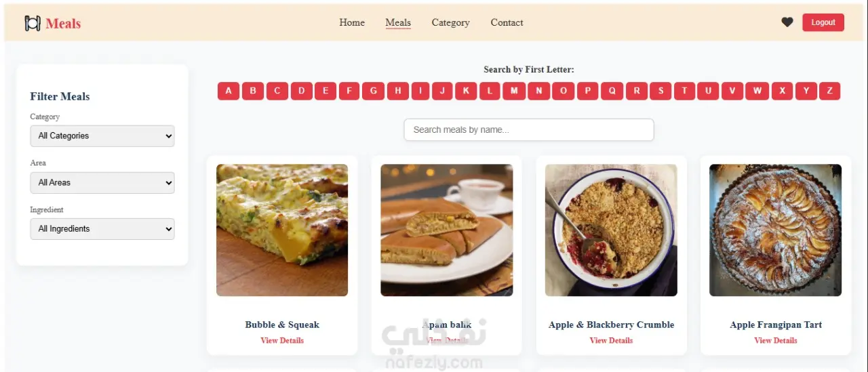This screenshot has height=372, width=868.
Task: Navigate to the Contact page
Action: [x=507, y=22]
